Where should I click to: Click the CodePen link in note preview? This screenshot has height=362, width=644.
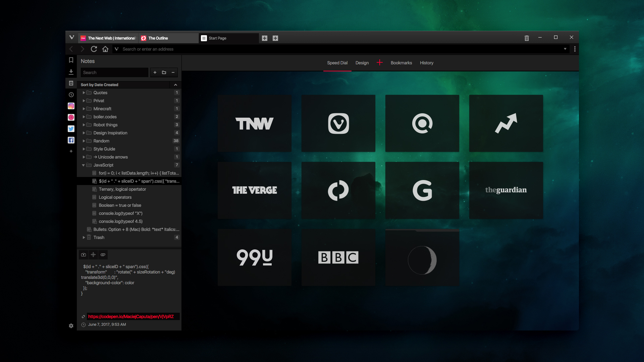point(131,316)
